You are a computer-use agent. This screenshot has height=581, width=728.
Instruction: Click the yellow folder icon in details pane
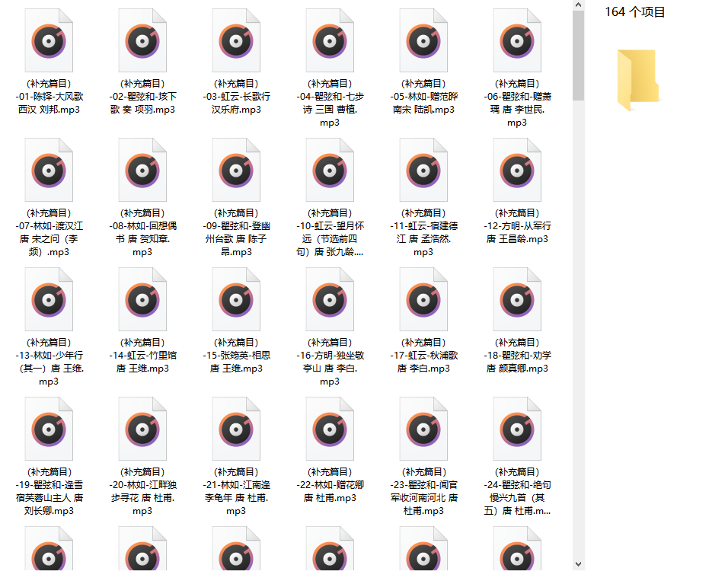(638, 80)
